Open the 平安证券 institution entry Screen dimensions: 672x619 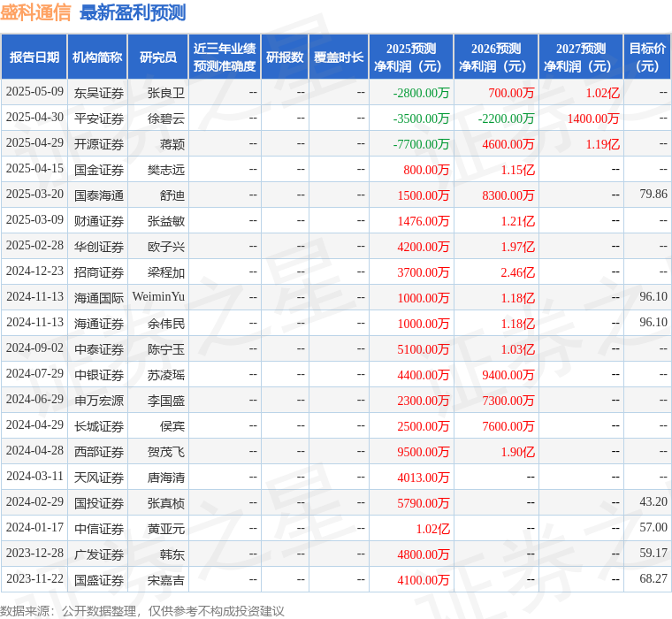pos(99,118)
